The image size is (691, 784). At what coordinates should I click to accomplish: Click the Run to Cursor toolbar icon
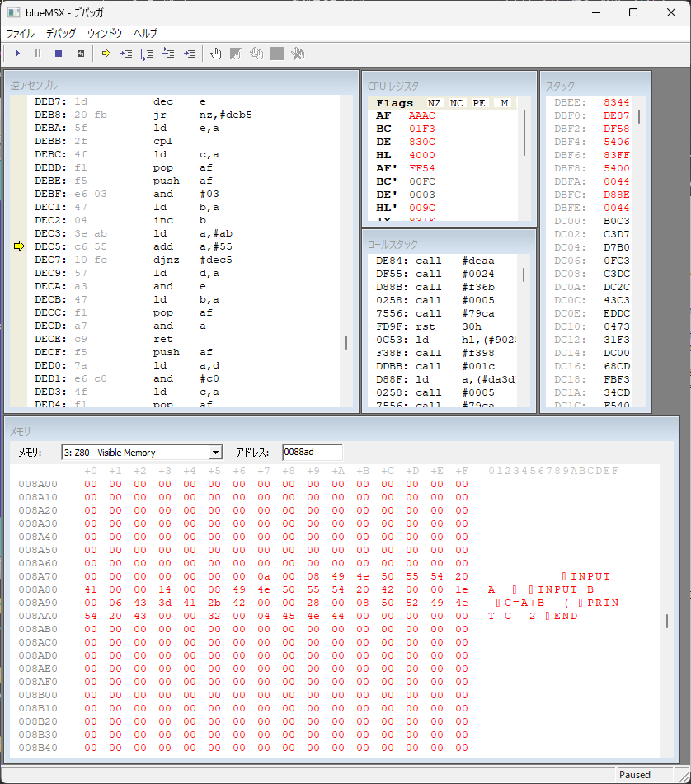(x=189, y=54)
